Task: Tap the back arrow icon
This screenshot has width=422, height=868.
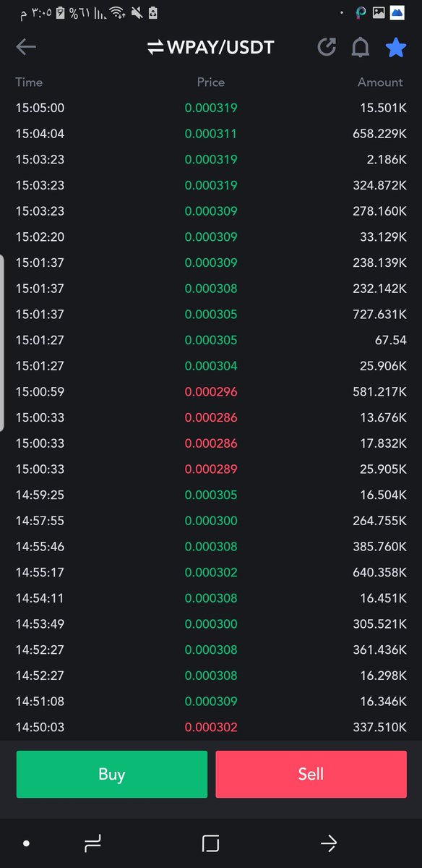Action: point(26,47)
